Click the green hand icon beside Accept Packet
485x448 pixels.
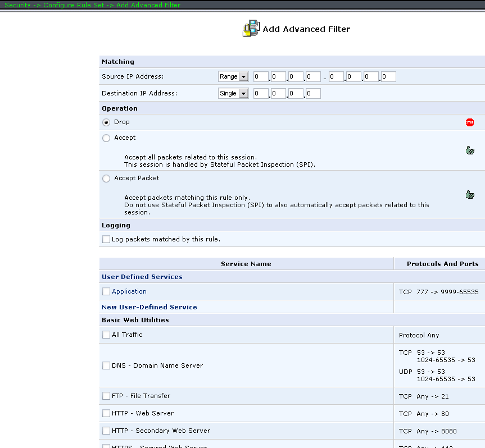[x=470, y=195]
